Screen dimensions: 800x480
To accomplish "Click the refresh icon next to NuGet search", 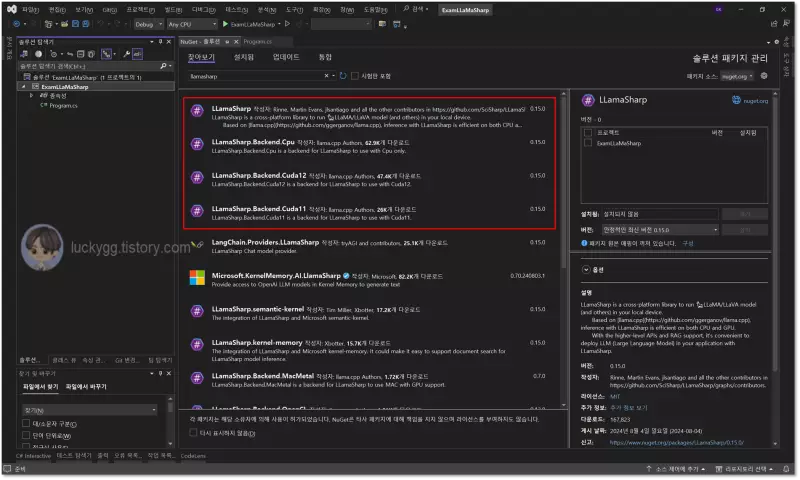I will [343, 76].
